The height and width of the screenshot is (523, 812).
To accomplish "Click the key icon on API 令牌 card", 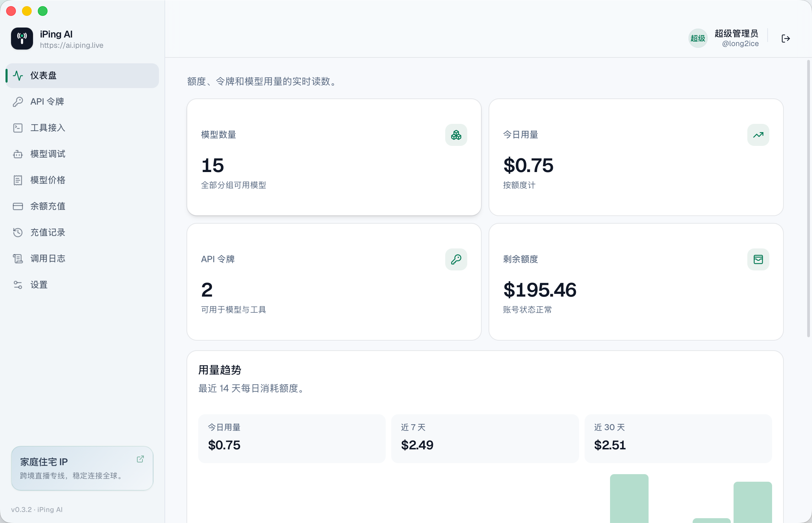I will 456,259.
